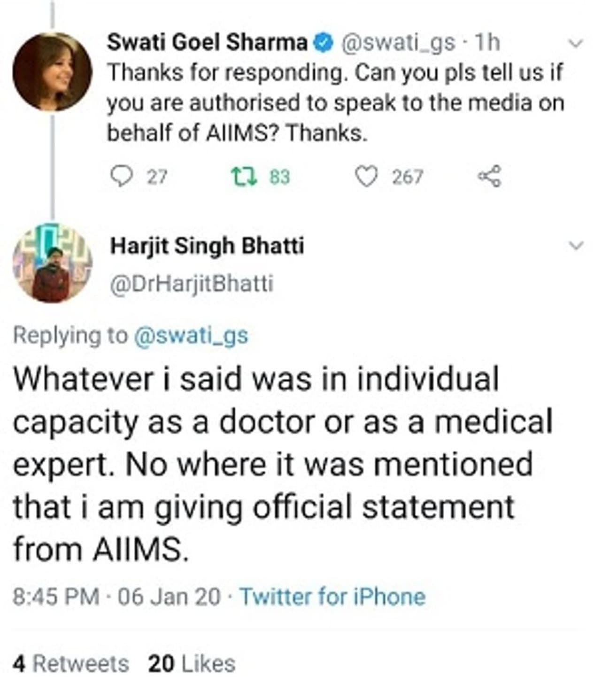The image size is (601, 700).
Task: Open Swati's tweet text about AIIMS
Action: [x=334, y=103]
